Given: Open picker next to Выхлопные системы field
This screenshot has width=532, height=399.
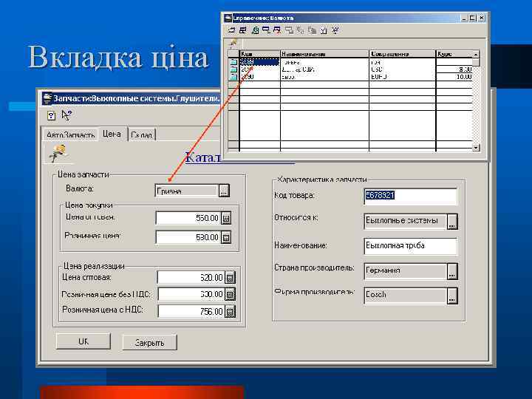Looking at the screenshot, I should (x=452, y=221).
